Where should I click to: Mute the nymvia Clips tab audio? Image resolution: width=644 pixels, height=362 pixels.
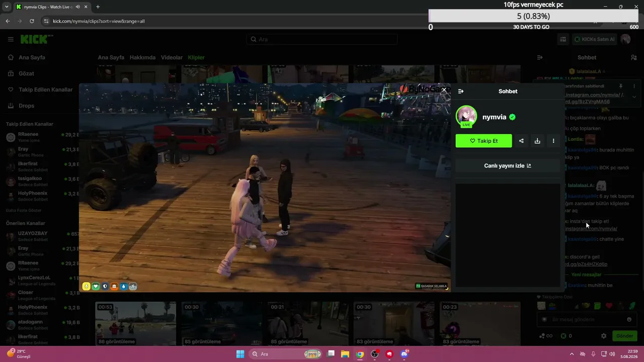tap(77, 7)
